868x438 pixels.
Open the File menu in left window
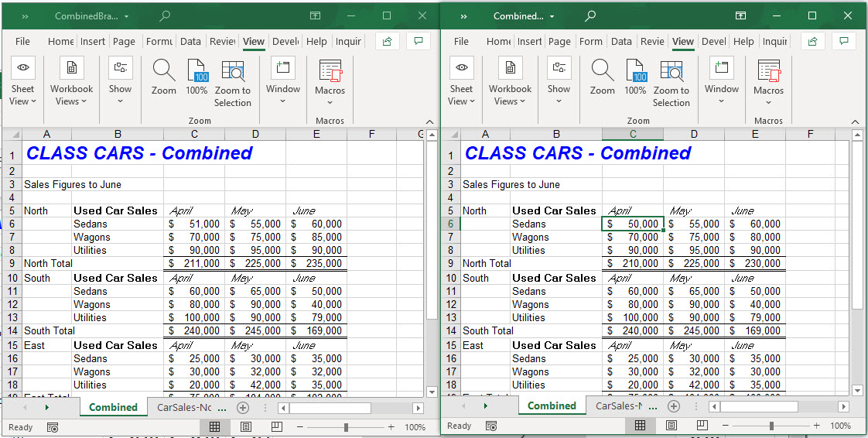(x=23, y=42)
